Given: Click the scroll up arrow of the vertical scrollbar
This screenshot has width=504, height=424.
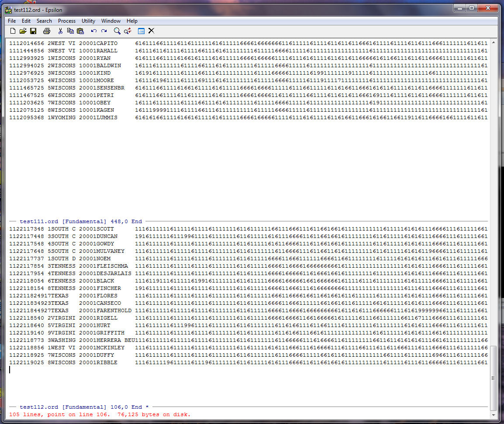Looking at the screenshot, I should coord(494,43).
